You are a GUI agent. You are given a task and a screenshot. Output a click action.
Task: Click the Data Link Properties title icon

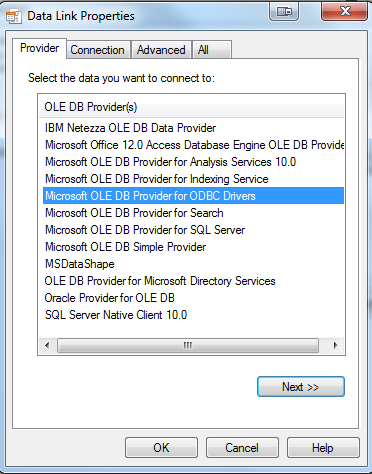(14, 16)
